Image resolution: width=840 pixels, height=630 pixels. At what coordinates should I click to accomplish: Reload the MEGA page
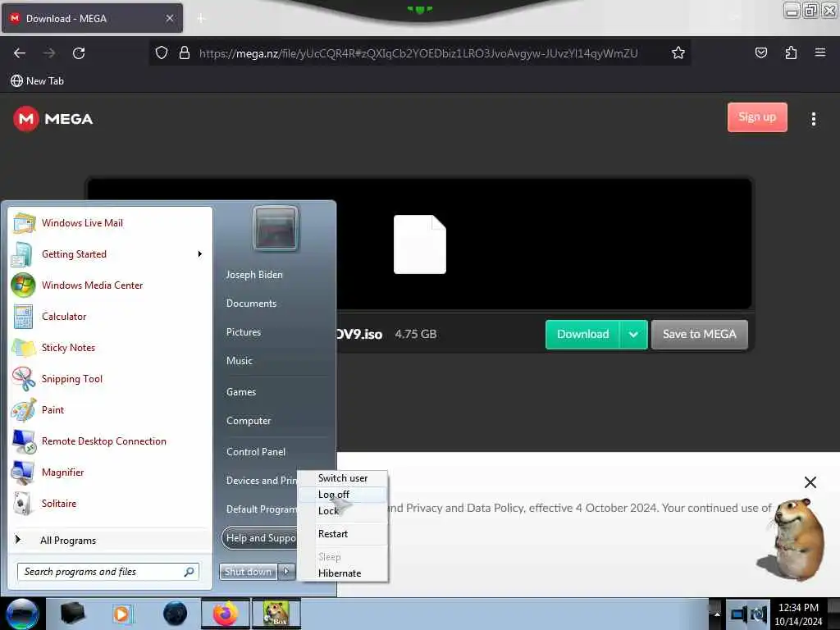(x=79, y=53)
